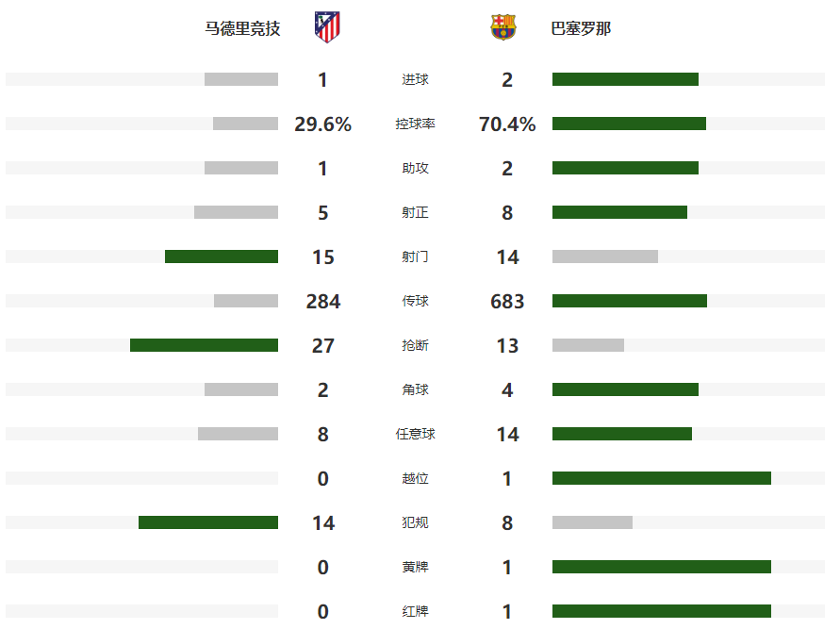This screenshot has height=629, width=840.
Task: Click the Barcelona club crest
Action: coord(503,27)
